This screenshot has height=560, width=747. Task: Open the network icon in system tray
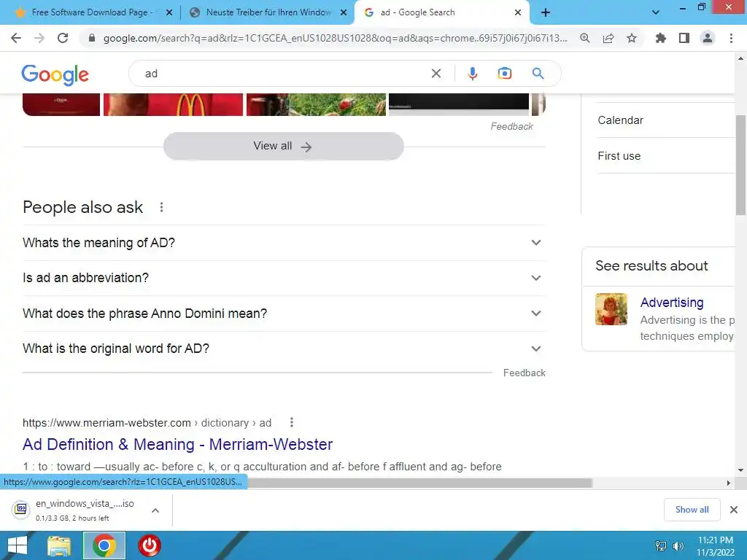(x=661, y=546)
